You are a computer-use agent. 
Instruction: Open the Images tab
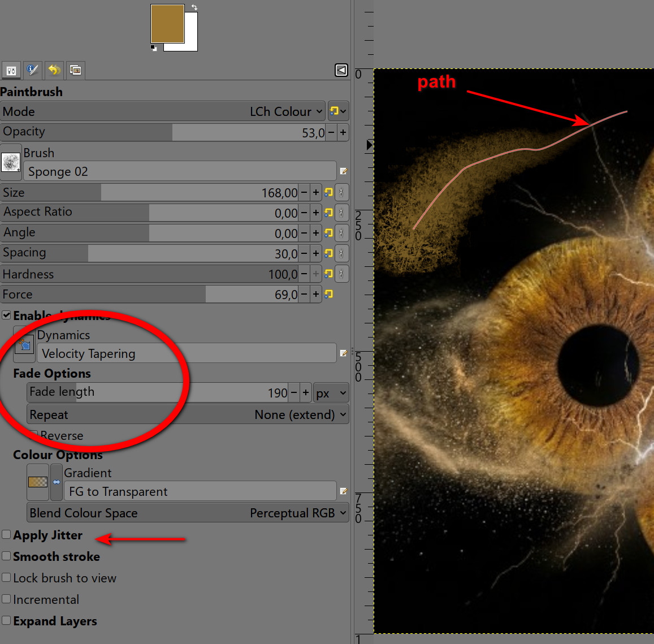(75, 70)
